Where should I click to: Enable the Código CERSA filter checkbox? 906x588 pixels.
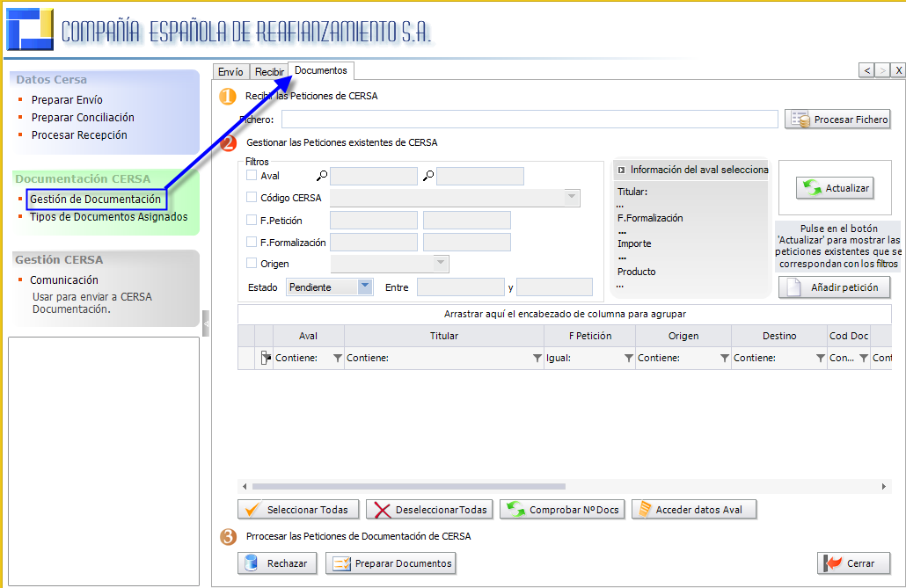pyautogui.click(x=252, y=197)
